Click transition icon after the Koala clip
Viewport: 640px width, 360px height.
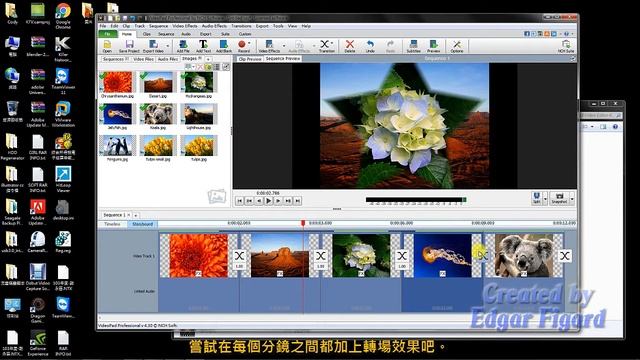(x=565, y=256)
